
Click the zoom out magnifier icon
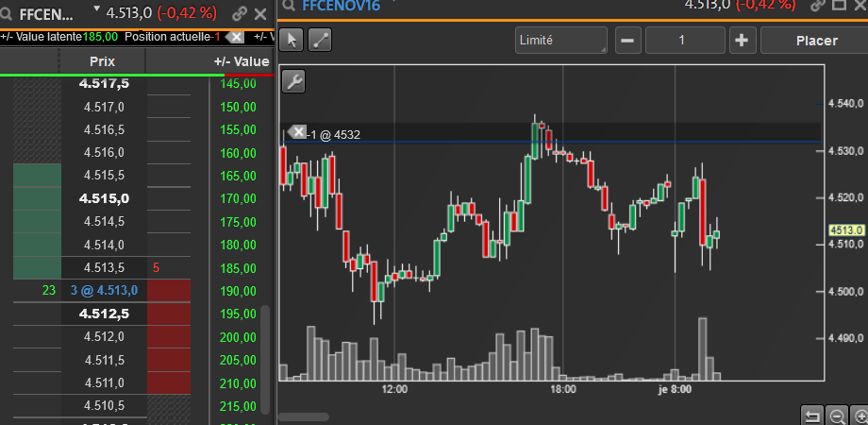tap(837, 416)
